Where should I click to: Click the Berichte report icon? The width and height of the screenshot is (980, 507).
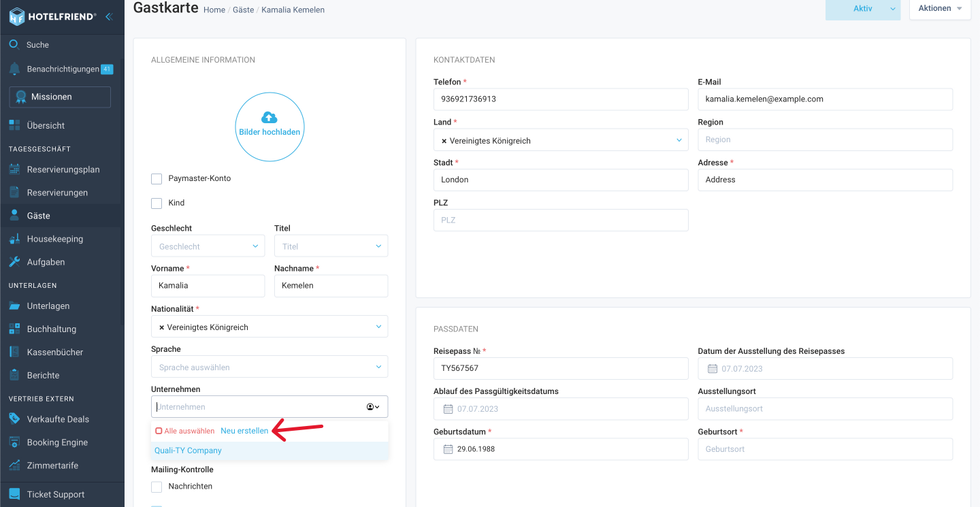pyautogui.click(x=14, y=376)
